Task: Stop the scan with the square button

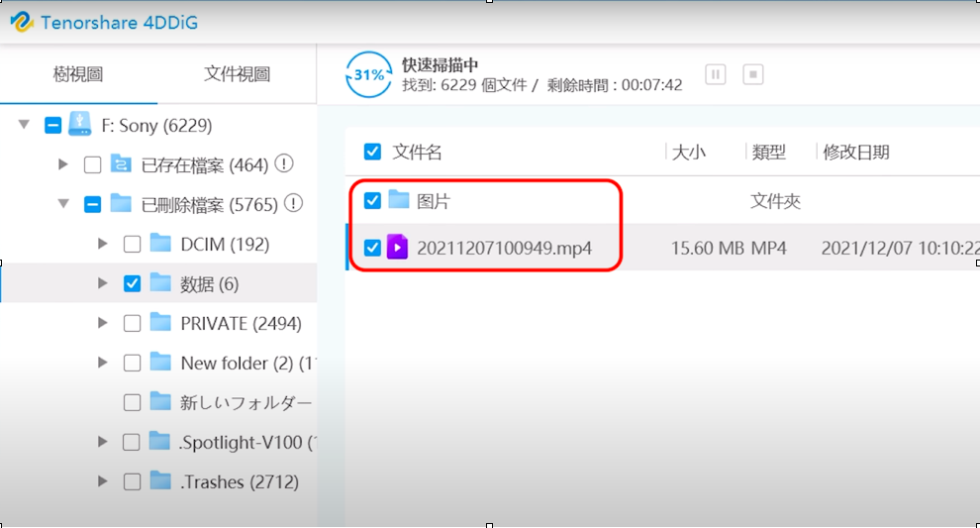Action: click(x=753, y=74)
